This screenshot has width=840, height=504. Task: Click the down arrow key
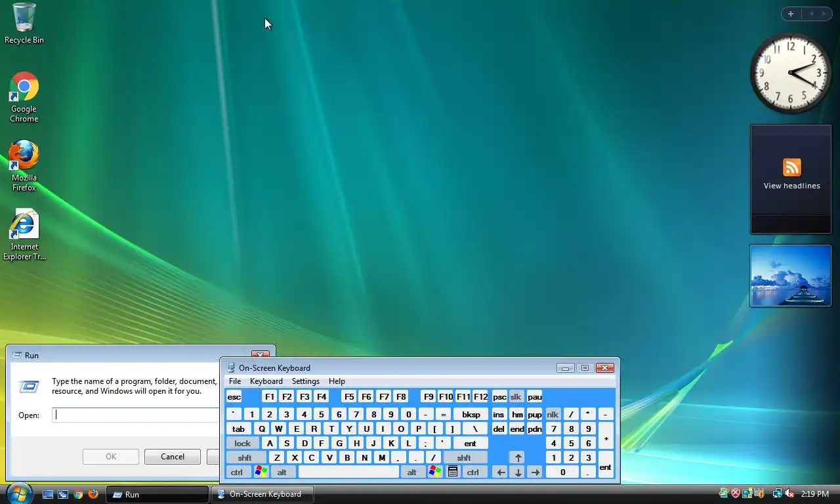518,472
